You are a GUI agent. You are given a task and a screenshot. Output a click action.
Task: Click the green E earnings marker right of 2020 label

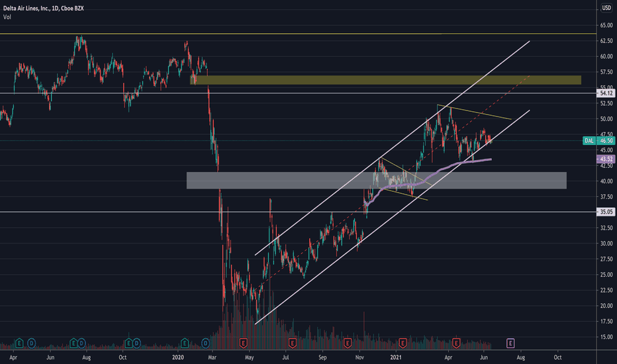click(184, 343)
